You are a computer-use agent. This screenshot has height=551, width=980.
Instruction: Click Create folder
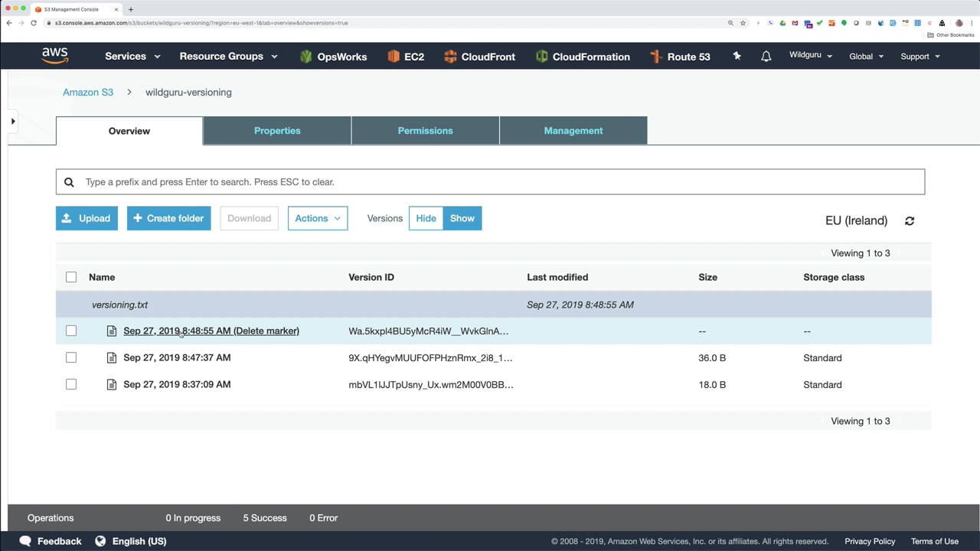(168, 218)
